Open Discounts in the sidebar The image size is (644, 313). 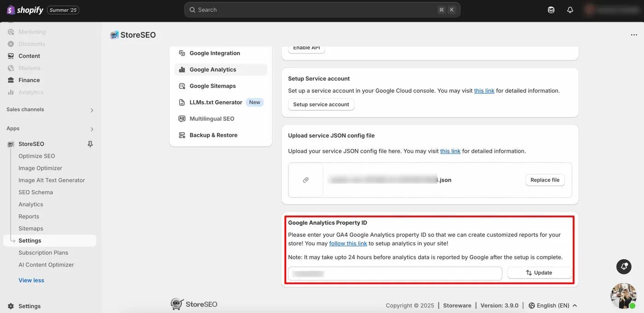pos(32,44)
